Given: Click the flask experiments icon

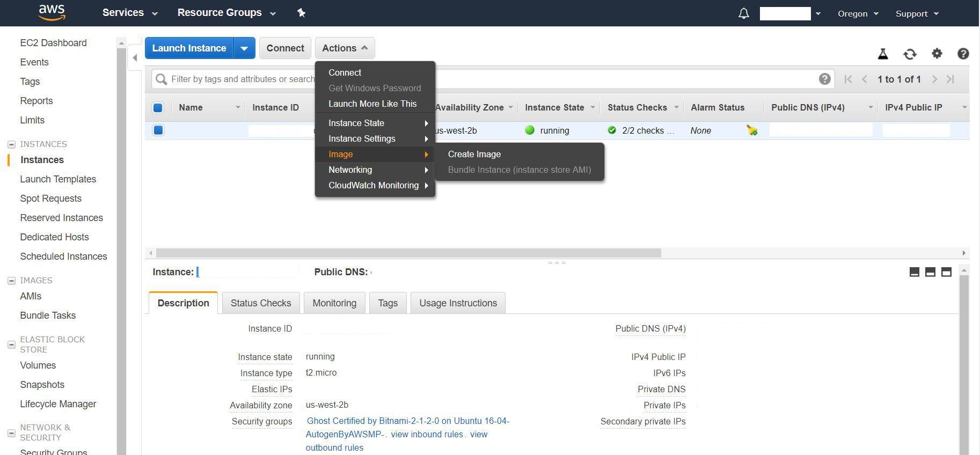Looking at the screenshot, I should [882, 54].
